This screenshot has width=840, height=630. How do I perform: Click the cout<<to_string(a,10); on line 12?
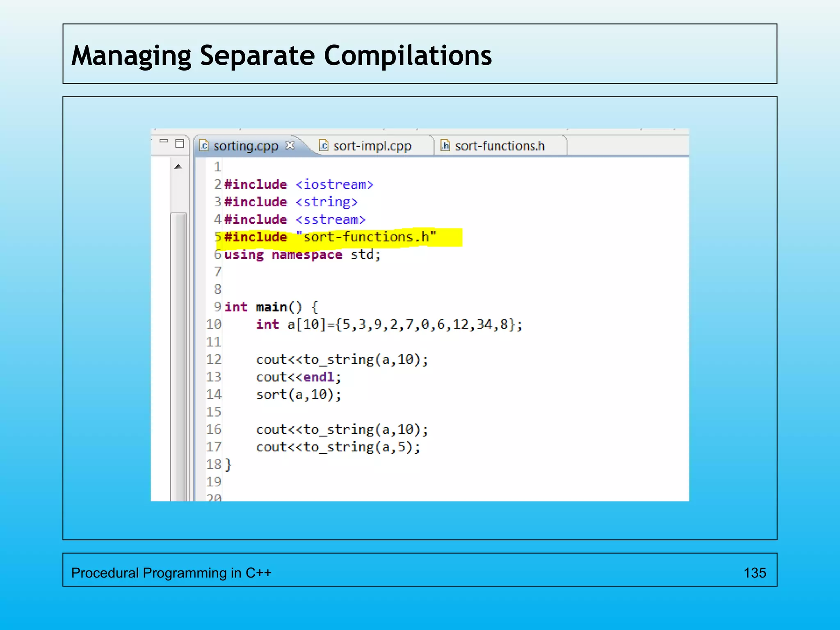(342, 360)
